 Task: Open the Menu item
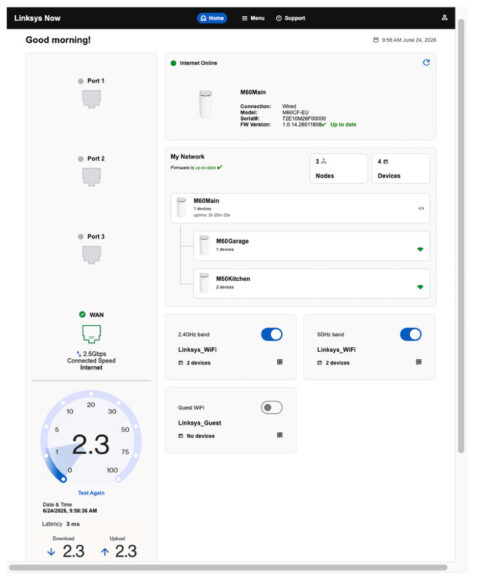253,18
